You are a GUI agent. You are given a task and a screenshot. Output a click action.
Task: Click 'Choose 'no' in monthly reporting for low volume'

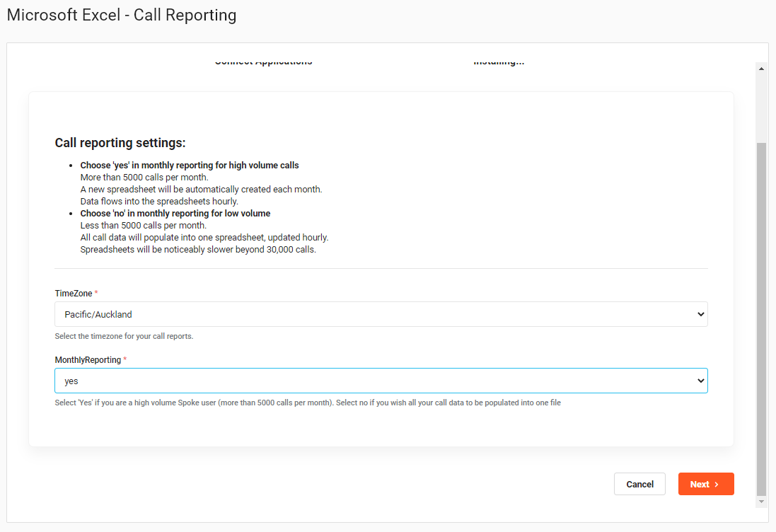[x=175, y=213]
